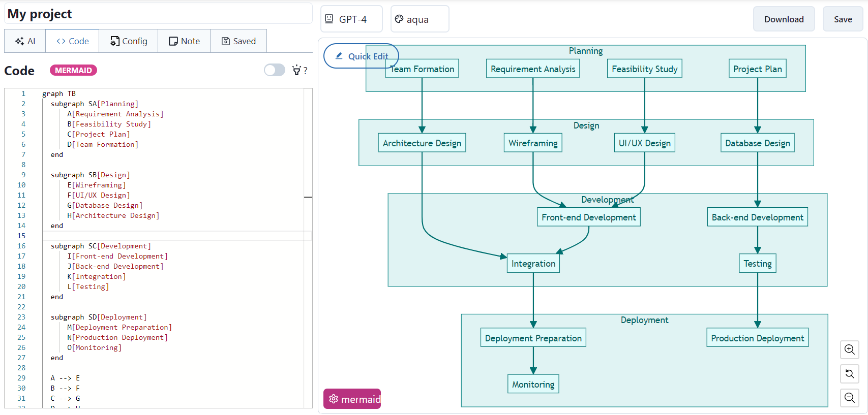
Task: Open the AI sparkle tab
Action: pos(25,41)
